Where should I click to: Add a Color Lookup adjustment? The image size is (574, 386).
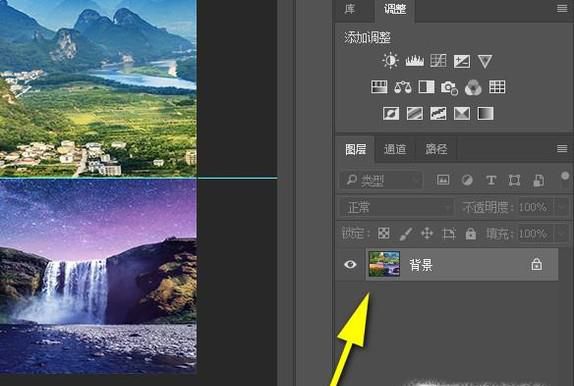point(497,87)
